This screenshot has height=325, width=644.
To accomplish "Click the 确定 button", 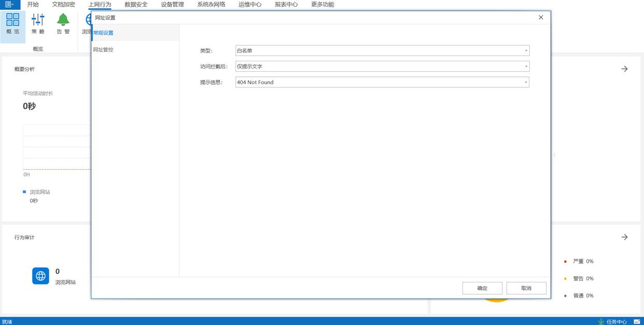I will click(x=482, y=288).
